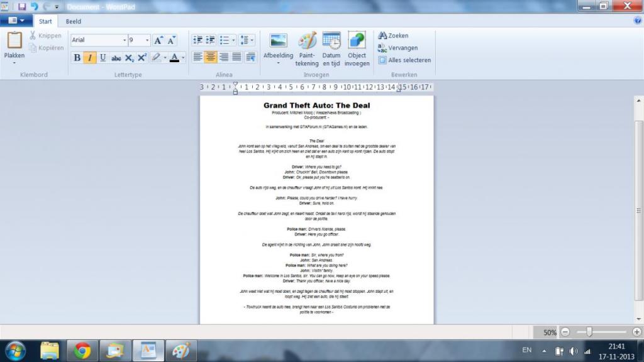Click the right indent marker on ruler
This screenshot has height=362, width=644.
point(399,89)
